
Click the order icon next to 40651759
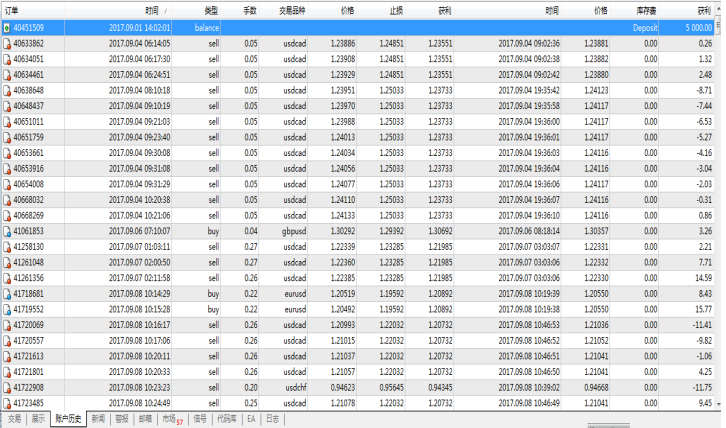point(7,138)
